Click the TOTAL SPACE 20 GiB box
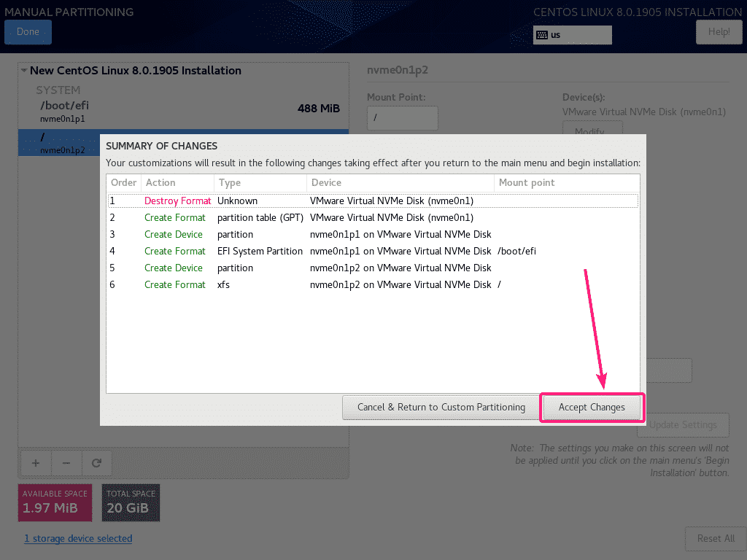 (x=131, y=503)
